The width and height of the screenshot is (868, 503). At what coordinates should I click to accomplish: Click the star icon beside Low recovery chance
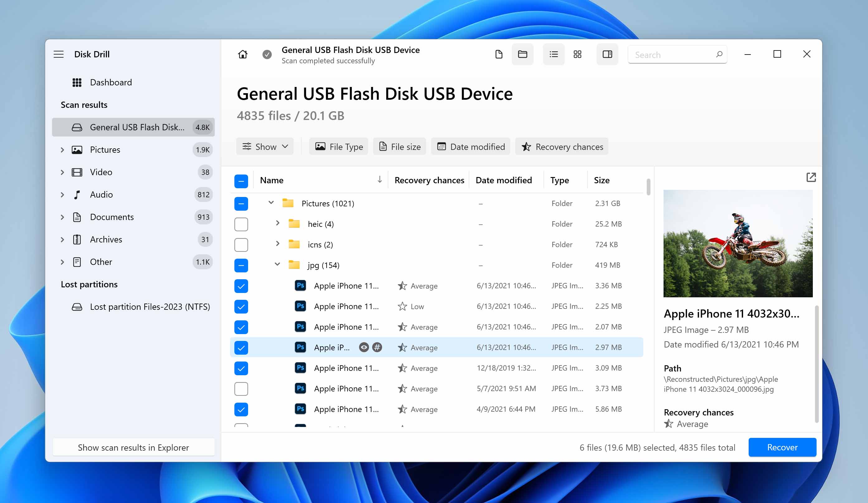click(402, 306)
